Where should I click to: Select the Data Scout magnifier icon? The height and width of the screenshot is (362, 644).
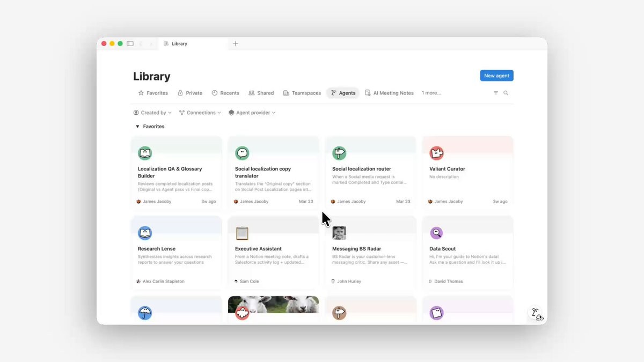coord(436,233)
